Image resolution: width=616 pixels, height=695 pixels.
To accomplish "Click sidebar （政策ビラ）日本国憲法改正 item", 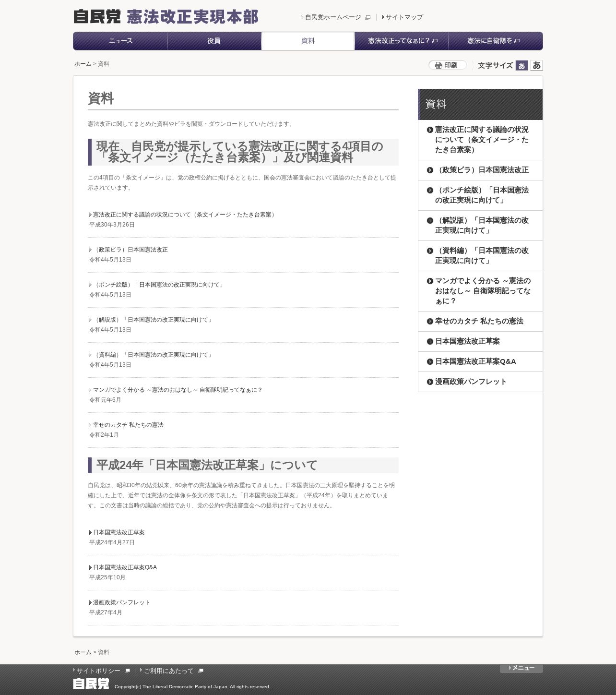I will click(480, 170).
